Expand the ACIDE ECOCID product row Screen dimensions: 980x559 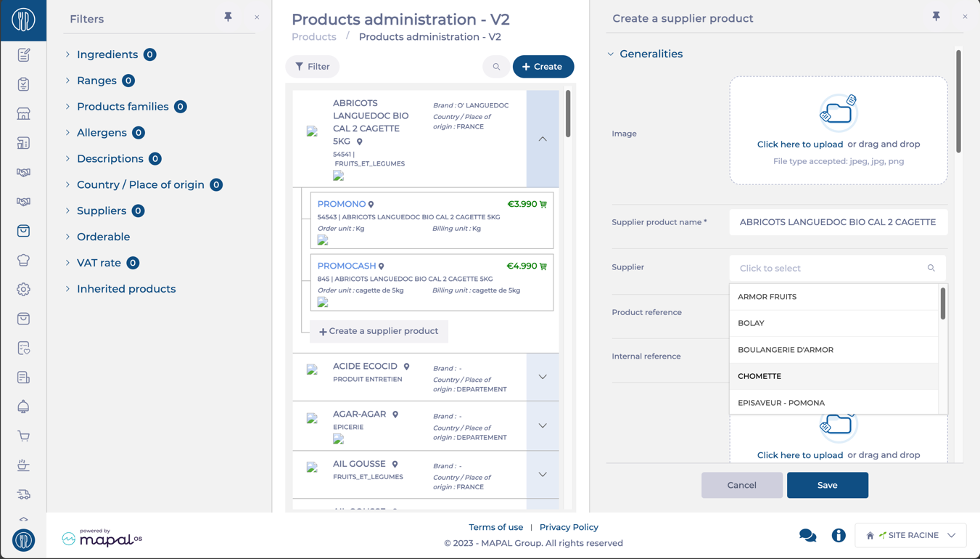[543, 377]
